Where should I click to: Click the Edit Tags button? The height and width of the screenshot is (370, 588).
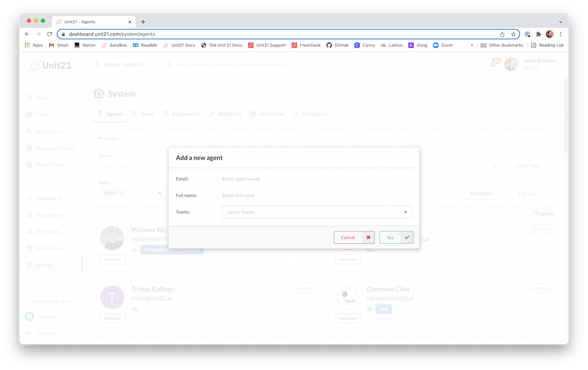click(527, 193)
